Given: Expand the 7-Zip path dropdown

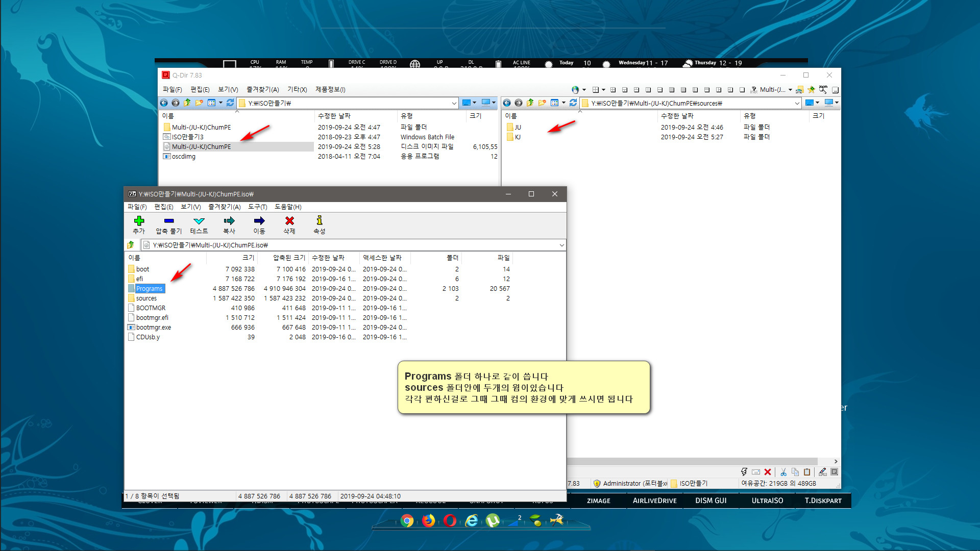Looking at the screenshot, I should coord(561,245).
